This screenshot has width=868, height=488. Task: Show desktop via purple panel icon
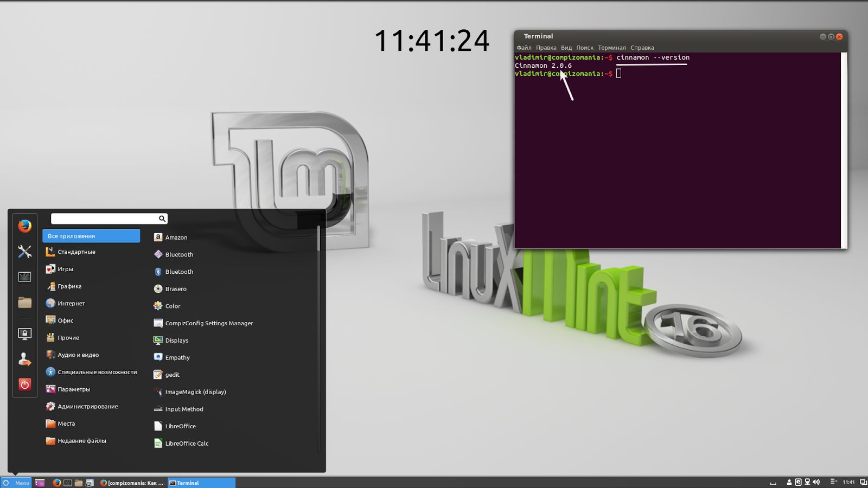click(x=40, y=483)
